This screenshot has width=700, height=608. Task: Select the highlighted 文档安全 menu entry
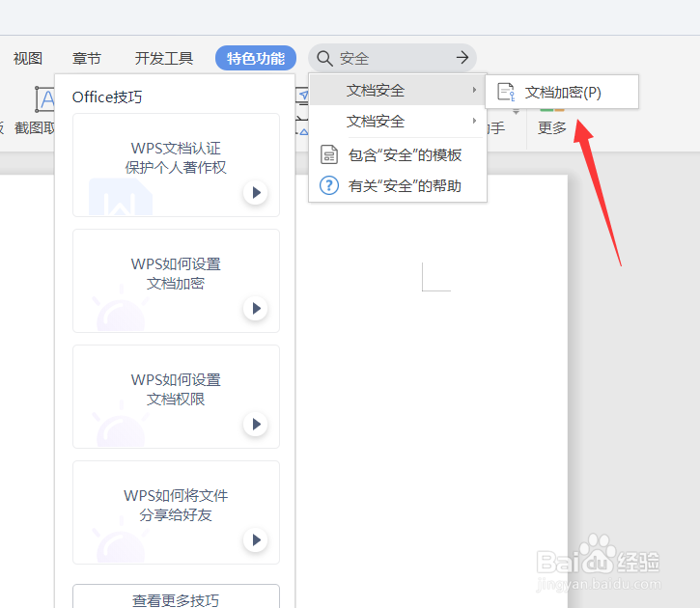[398, 90]
